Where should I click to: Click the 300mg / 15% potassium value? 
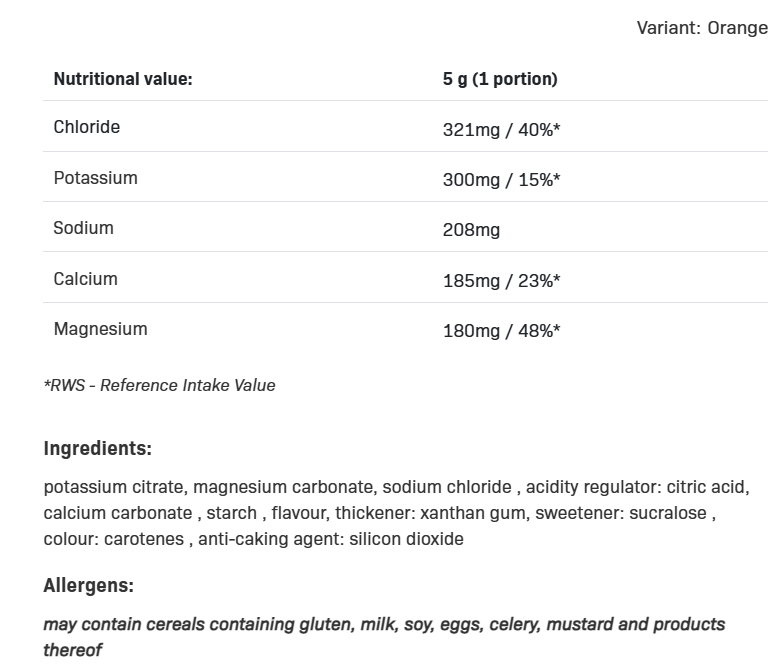(501, 180)
